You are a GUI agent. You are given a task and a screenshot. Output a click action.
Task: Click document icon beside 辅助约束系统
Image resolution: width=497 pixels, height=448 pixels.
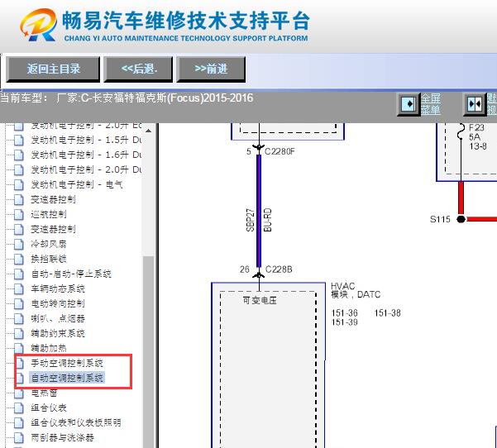(19, 334)
